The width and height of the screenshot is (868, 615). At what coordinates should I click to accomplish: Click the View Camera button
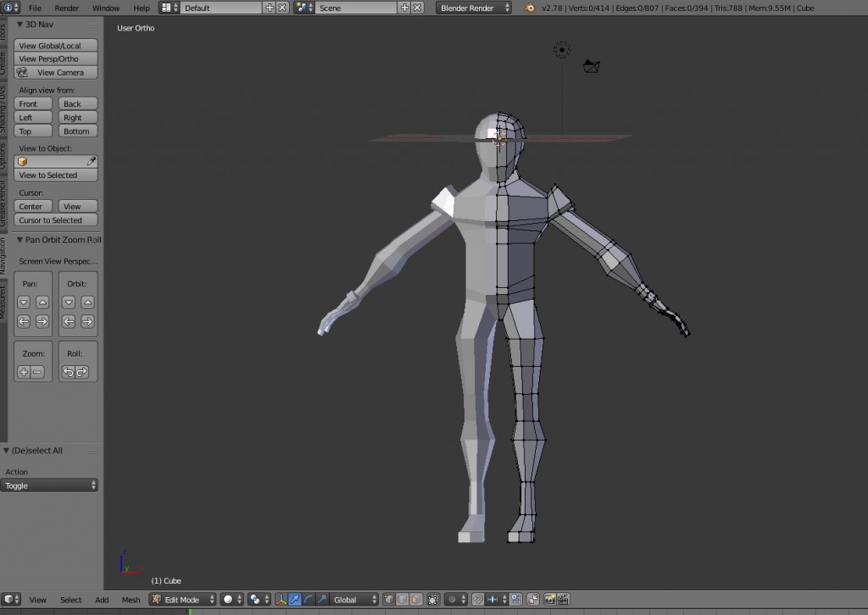point(55,72)
